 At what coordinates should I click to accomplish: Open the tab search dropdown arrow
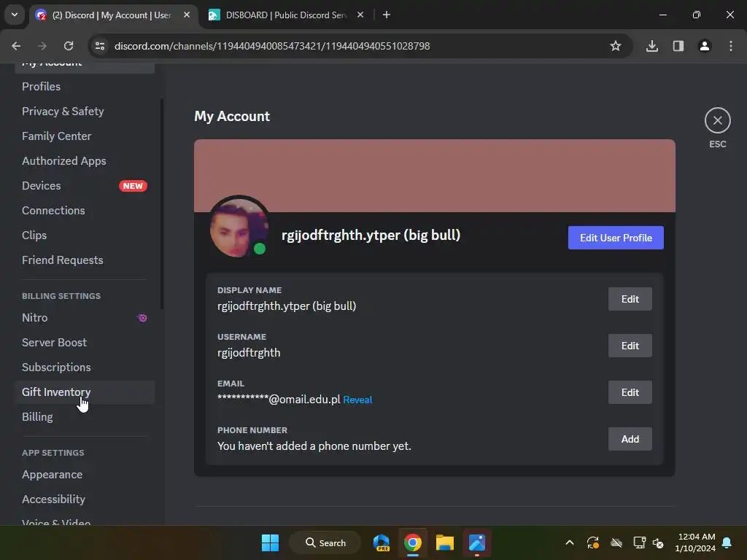(x=15, y=15)
